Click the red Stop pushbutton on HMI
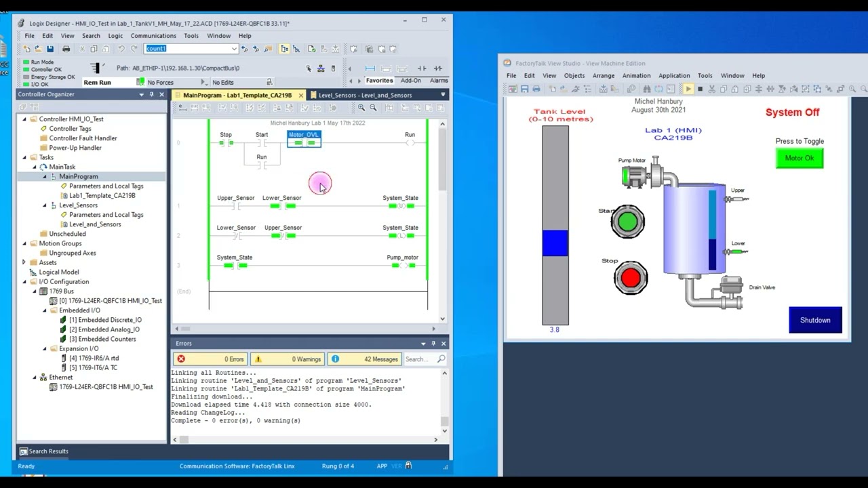This screenshot has height=488, width=868. click(631, 278)
